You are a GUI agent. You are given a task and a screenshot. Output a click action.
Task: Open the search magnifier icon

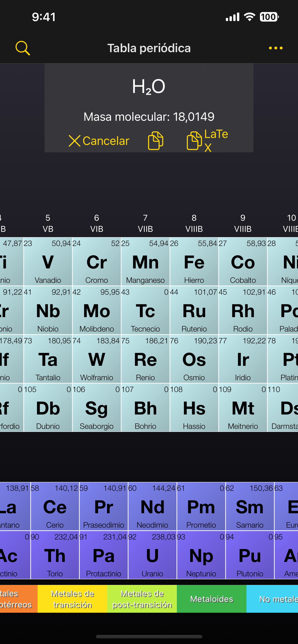(x=23, y=48)
